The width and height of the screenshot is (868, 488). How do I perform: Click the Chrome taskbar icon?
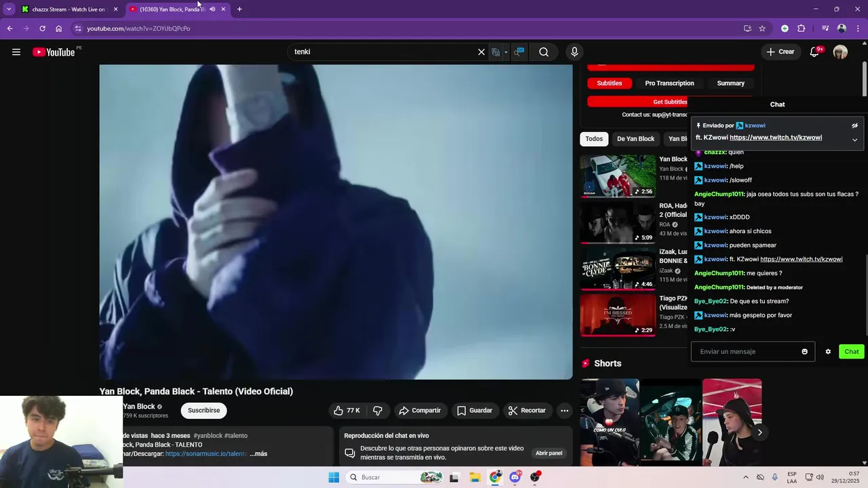(495, 477)
